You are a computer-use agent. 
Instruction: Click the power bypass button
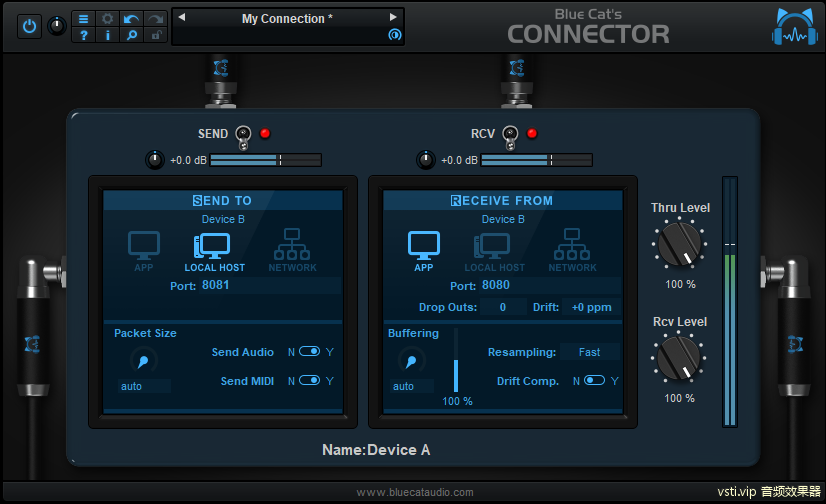click(29, 26)
